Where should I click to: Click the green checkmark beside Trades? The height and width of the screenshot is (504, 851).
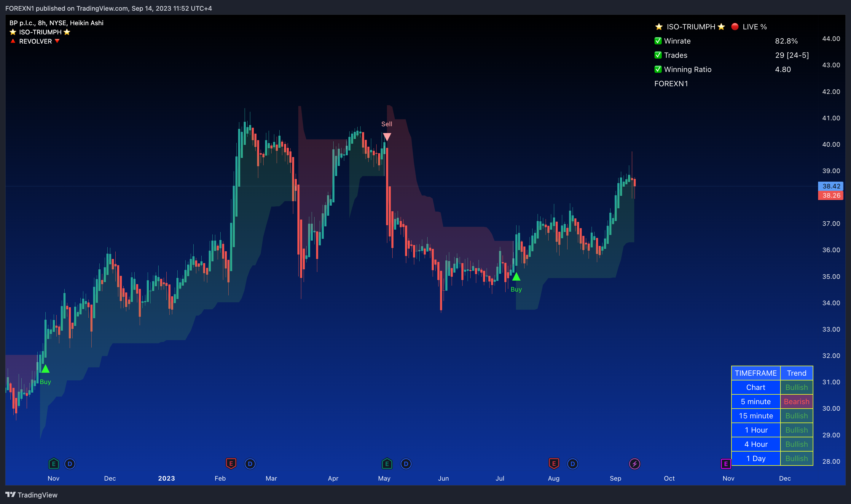(658, 55)
